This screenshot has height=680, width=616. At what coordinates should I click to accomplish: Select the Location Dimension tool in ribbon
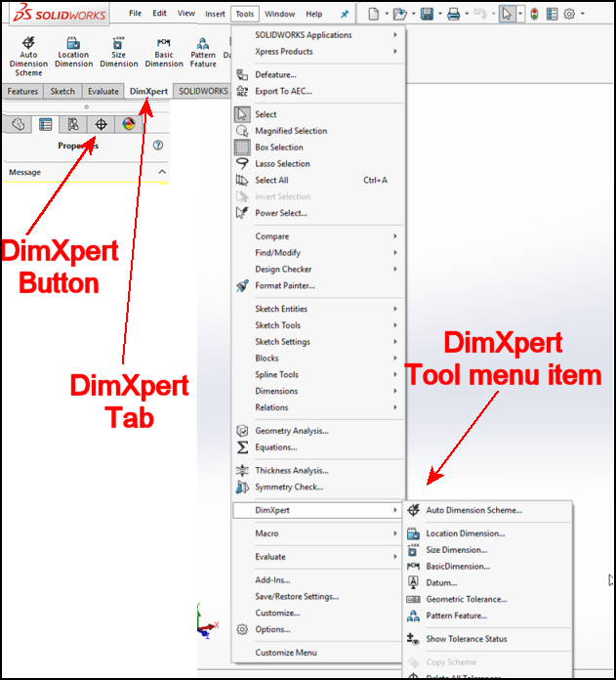point(73,52)
